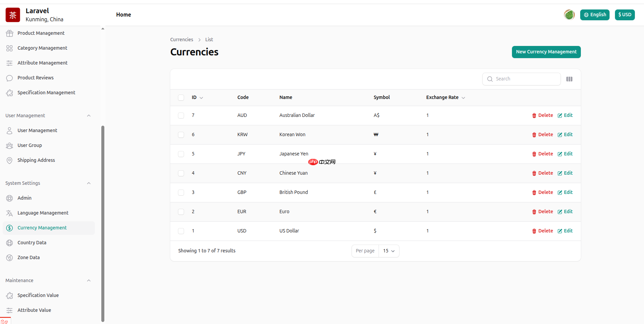This screenshot has width=644, height=324.
Task: Toggle the select-all checkbox in table header
Action: [x=181, y=98]
